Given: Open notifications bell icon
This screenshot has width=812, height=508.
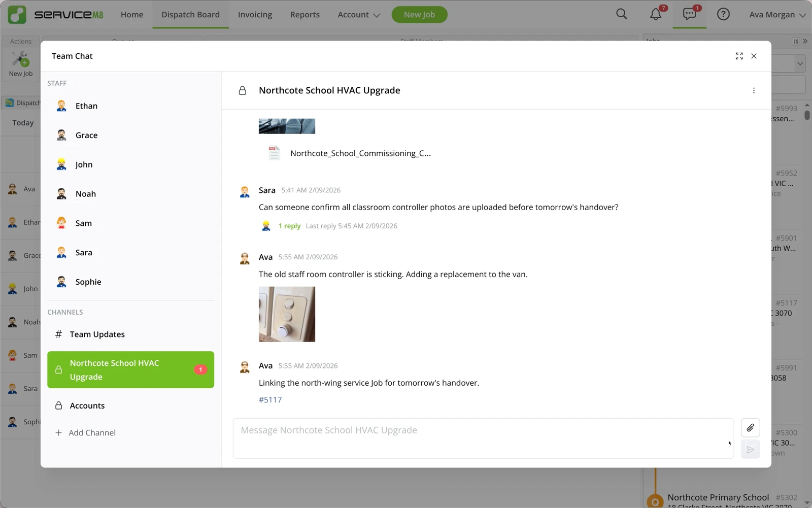Looking at the screenshot, I should [656, 14].
